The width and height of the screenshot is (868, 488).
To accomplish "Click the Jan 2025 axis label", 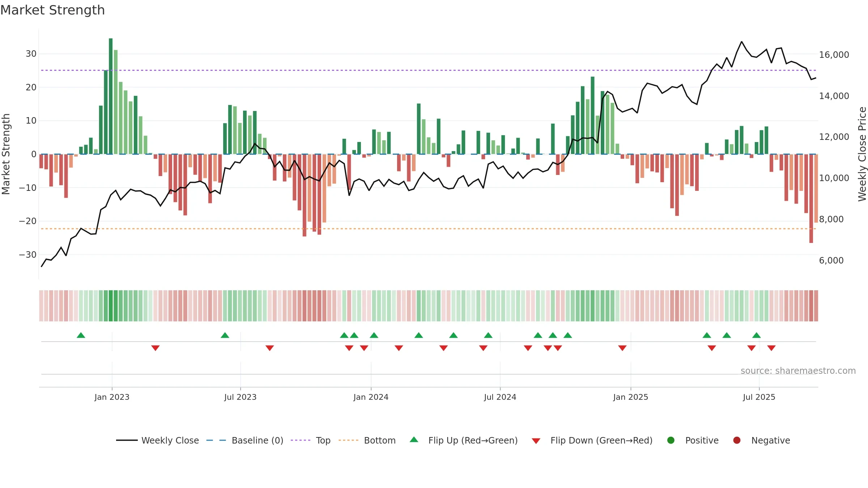I will tap(631, 397).
